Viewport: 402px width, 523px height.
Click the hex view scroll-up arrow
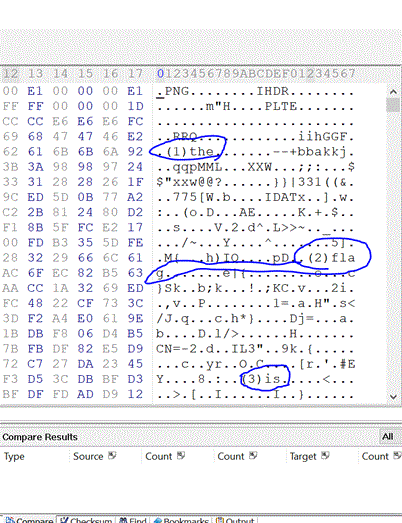point(393,92)
